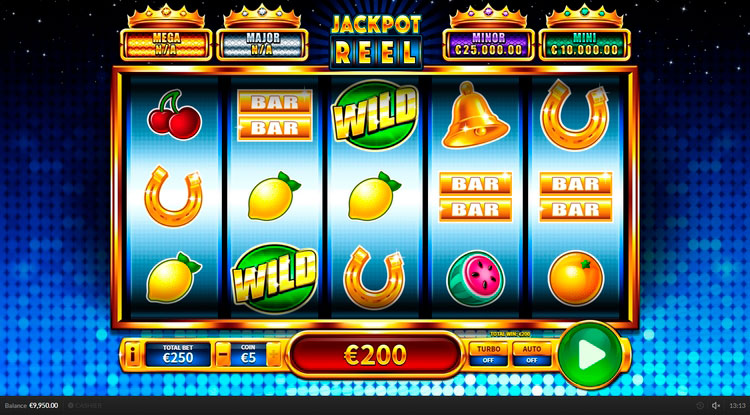Click the cherry symbol on the first reel
This screenshot has height=415, width=750.
(x=174, y=116)
